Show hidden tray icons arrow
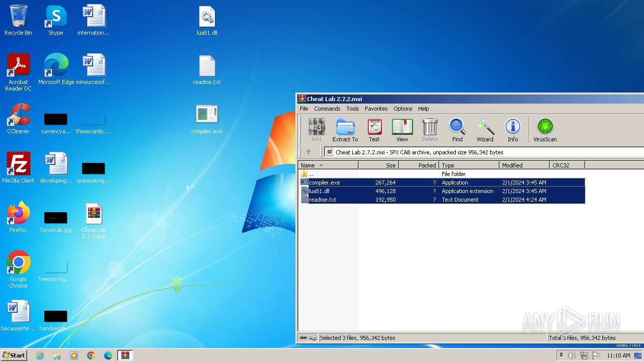644x362 pixels. coord(561,355)
